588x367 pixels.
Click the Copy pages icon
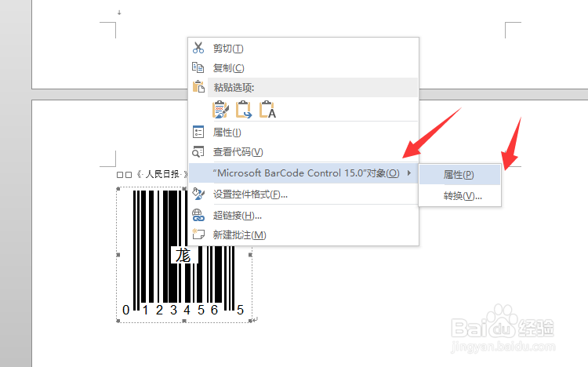point(198,67)
